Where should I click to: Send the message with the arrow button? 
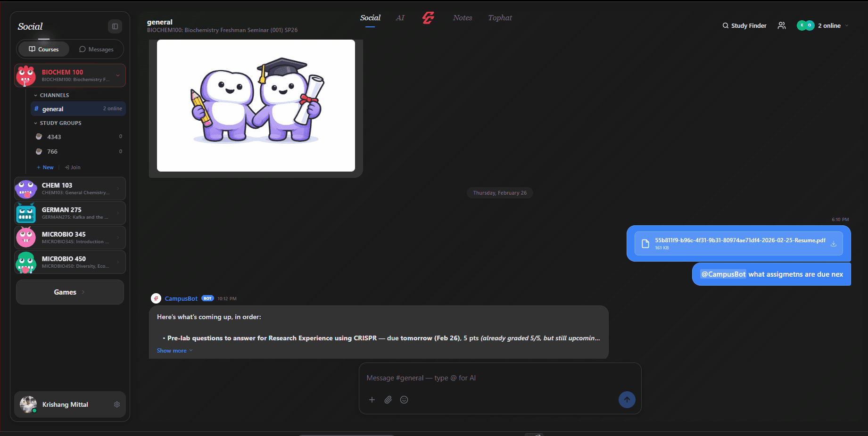[x=627, y=399]
